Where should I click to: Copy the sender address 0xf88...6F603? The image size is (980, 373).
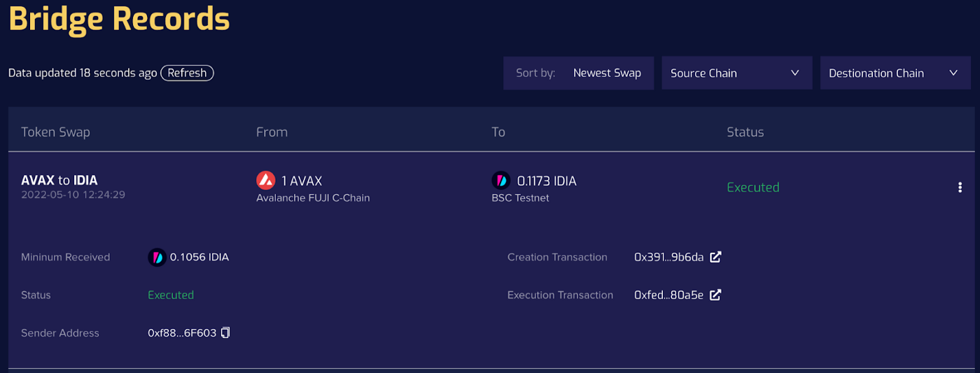225,332
